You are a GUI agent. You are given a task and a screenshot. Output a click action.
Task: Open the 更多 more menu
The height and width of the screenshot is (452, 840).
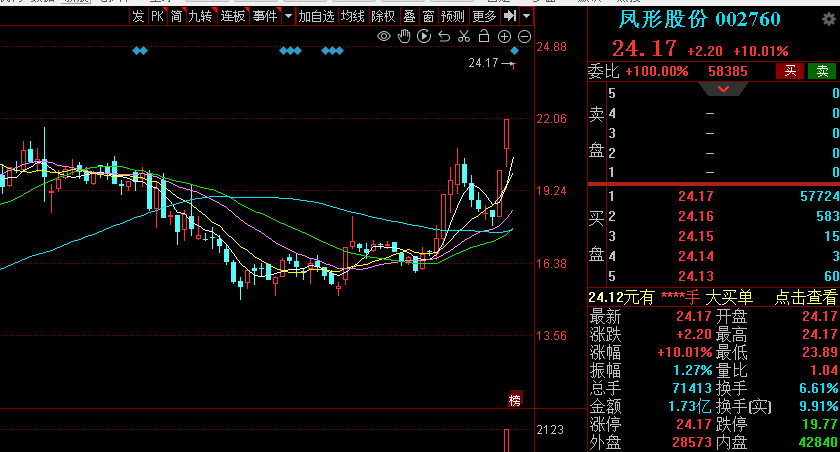pos(484,16)
